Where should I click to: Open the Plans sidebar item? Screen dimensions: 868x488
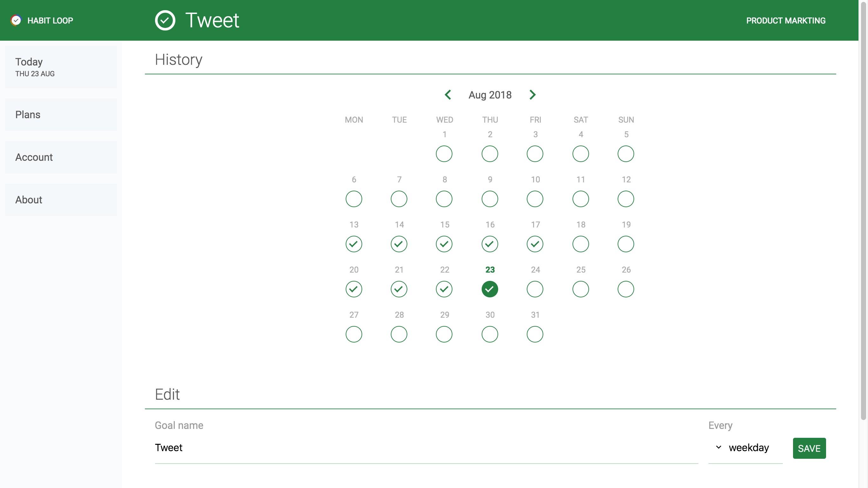click(x=61, y=115)
